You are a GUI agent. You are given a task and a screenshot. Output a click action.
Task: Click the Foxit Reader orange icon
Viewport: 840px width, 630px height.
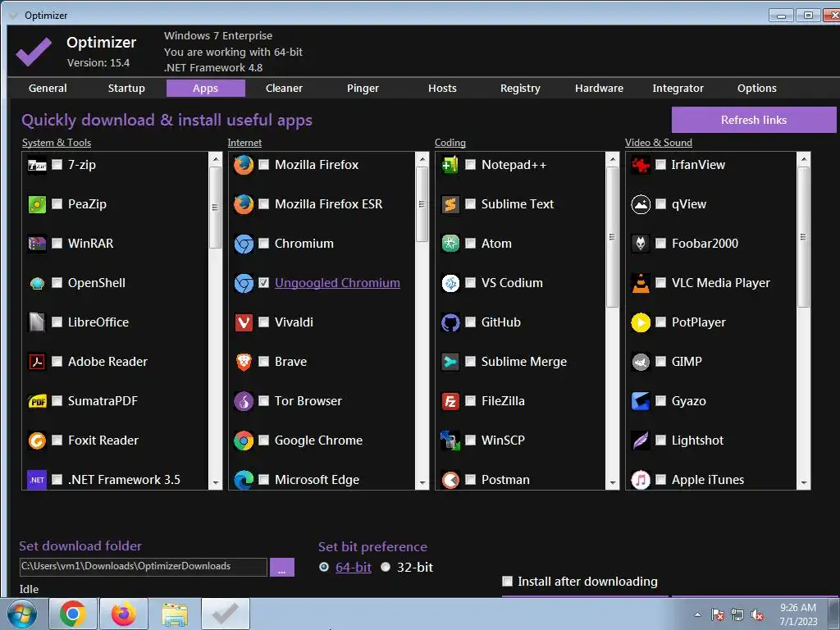coord(37,441)
